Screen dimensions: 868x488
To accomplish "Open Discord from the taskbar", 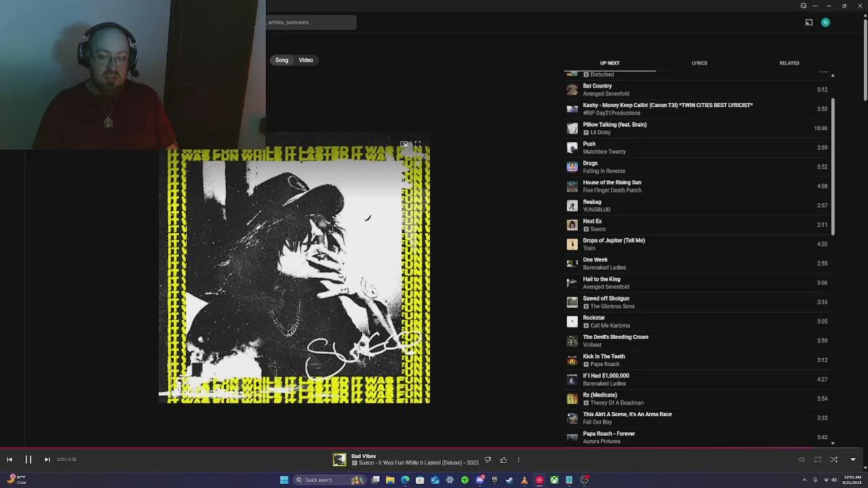I will 479,480.
